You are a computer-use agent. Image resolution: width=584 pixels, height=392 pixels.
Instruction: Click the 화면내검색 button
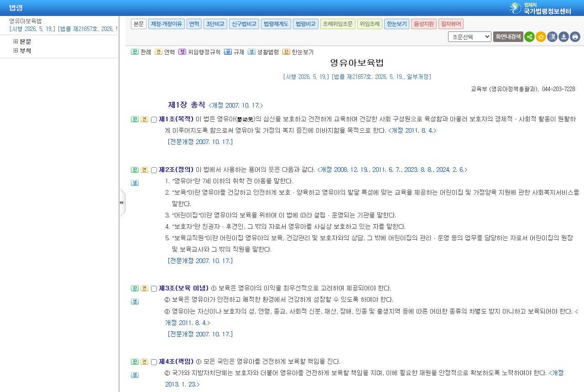508,37
